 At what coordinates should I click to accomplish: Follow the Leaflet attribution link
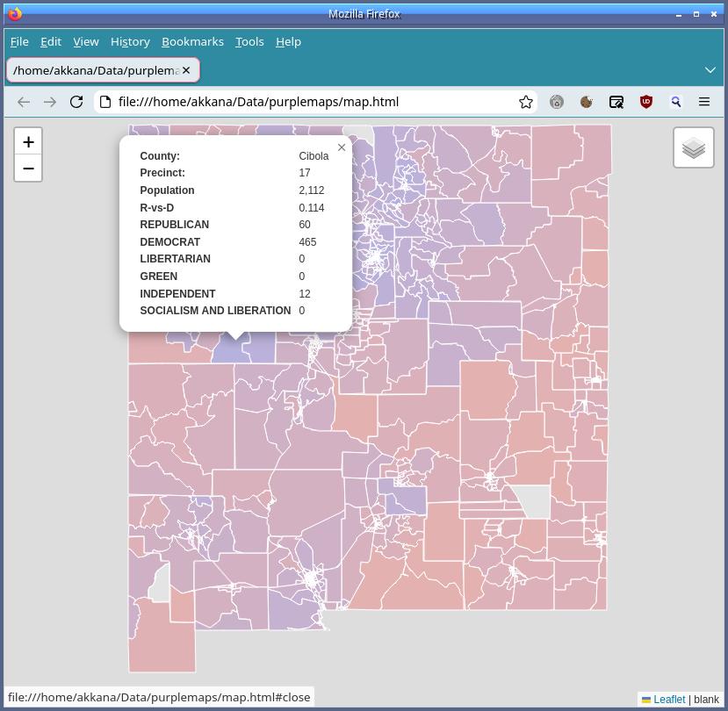[x=668, y=700]
